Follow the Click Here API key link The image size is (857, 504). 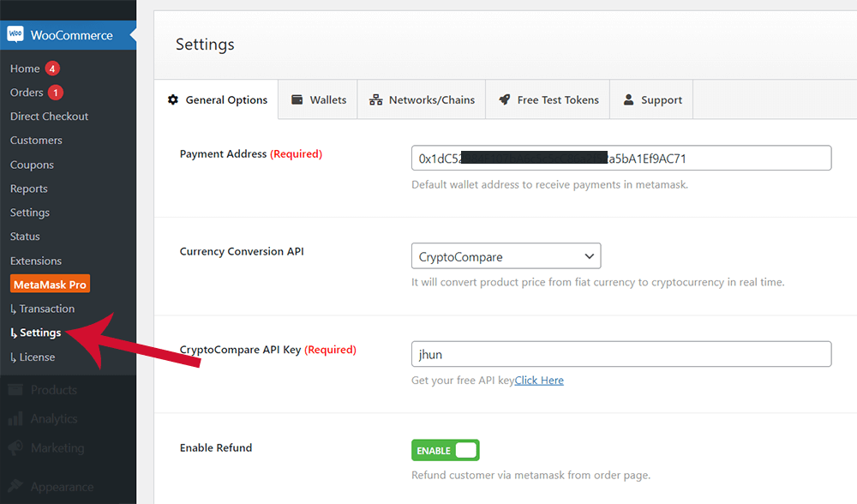[539, 380]
